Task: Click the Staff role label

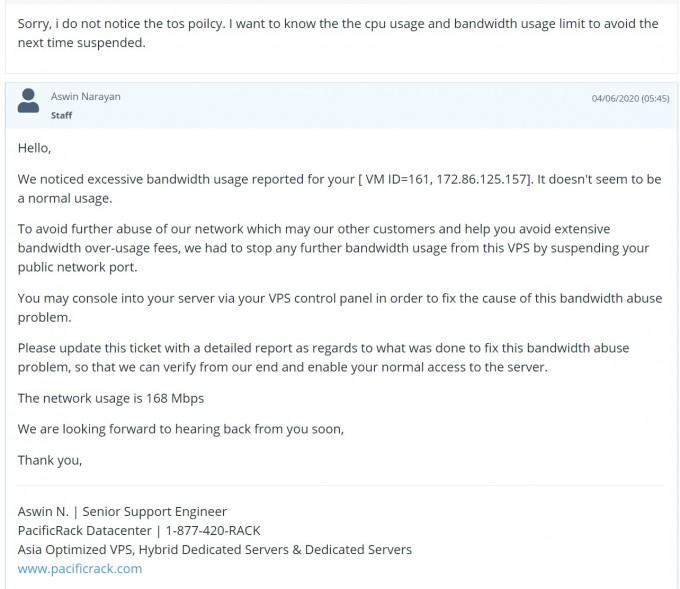Action: 61,115
